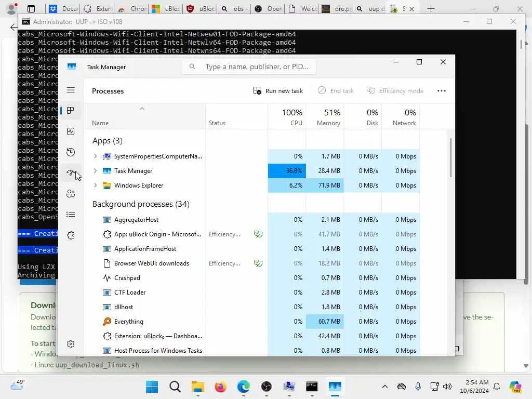Click the volume tray icon
This screenshot has height=399, width=532.
447,387
